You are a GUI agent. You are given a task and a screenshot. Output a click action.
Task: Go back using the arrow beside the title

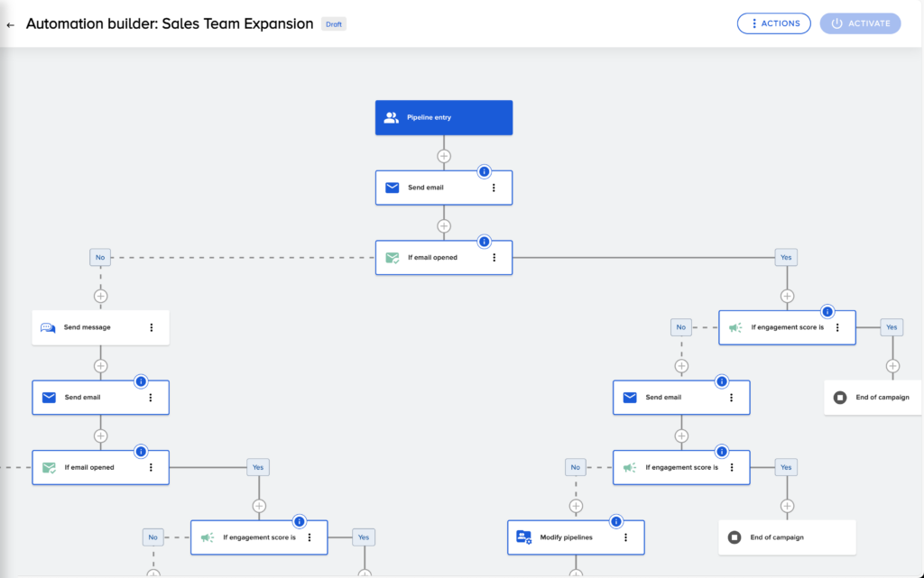pos(11,25)
